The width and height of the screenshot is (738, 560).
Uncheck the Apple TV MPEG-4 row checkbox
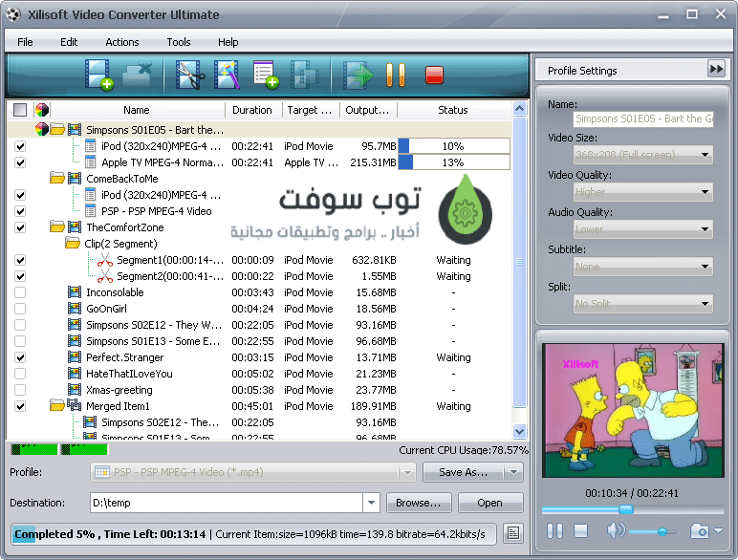(20, 162)
